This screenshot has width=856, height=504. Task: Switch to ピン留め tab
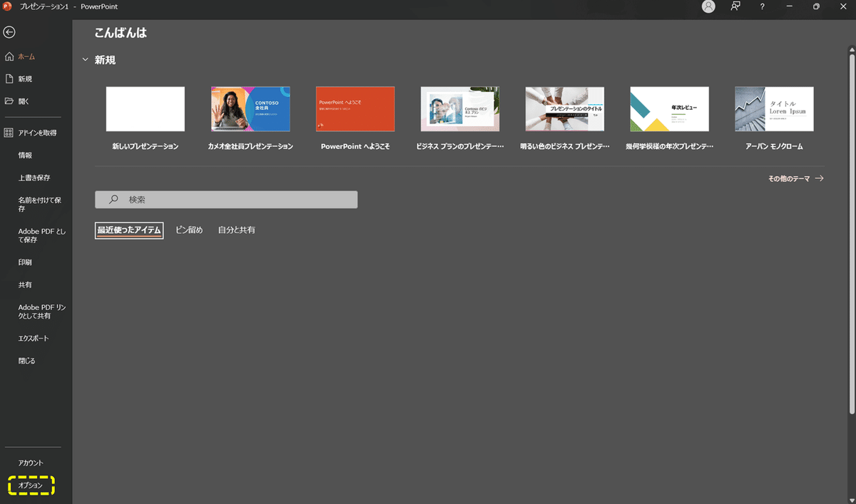(x=189, y=230)
